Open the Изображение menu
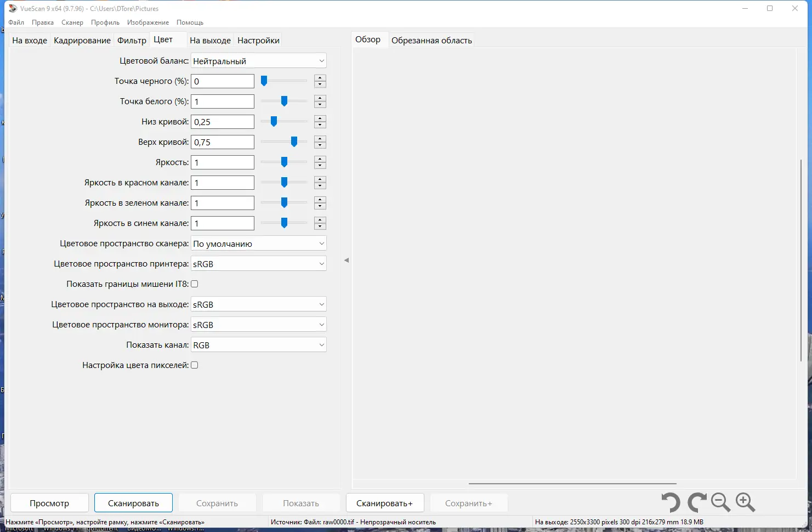The image size is (812, 532). click(148, 22)
